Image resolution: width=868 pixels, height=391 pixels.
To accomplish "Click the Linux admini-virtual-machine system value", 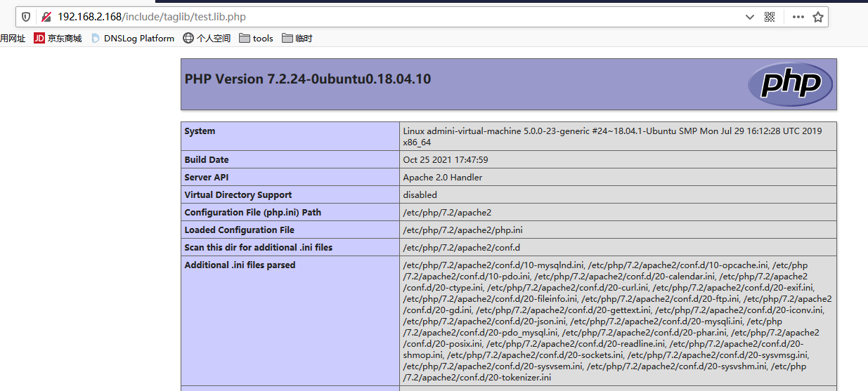I will coord(612,136).
